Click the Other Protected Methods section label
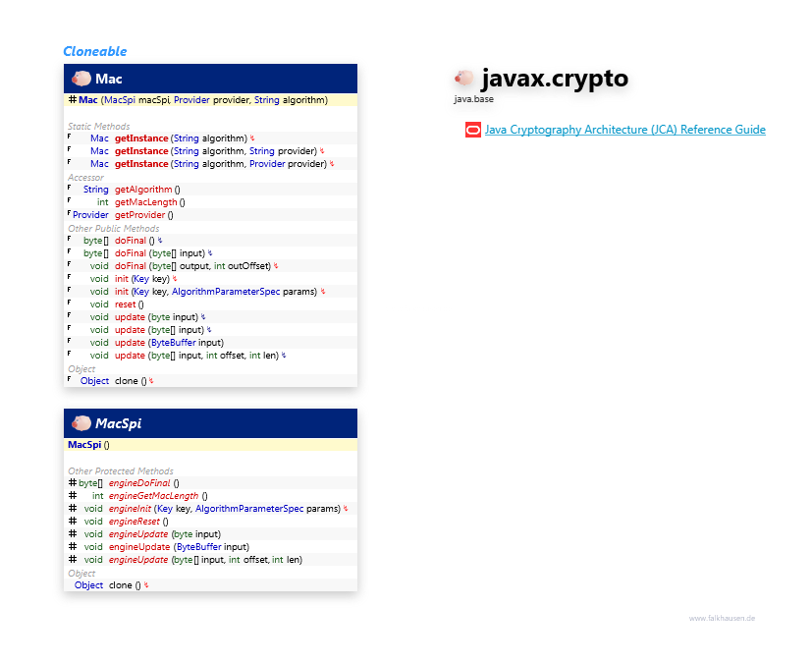The width and height of the screenshot is (812, 663). pos(120,470)
